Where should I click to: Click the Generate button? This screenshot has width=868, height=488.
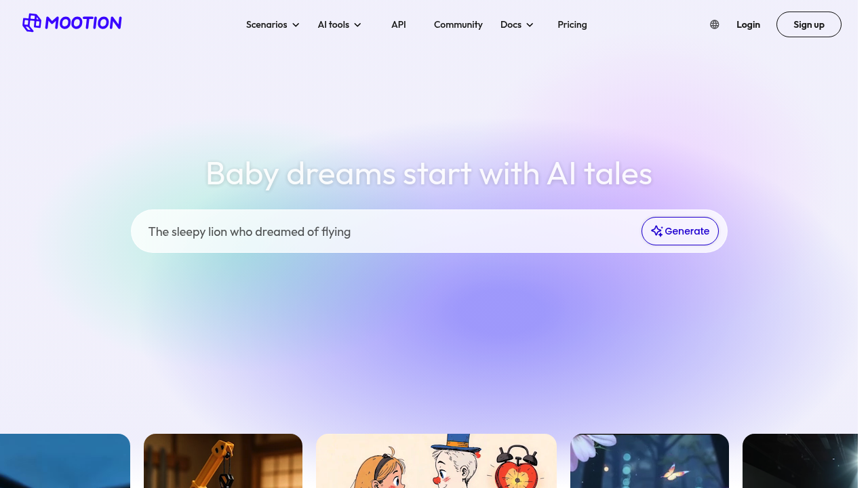point(680,231)
